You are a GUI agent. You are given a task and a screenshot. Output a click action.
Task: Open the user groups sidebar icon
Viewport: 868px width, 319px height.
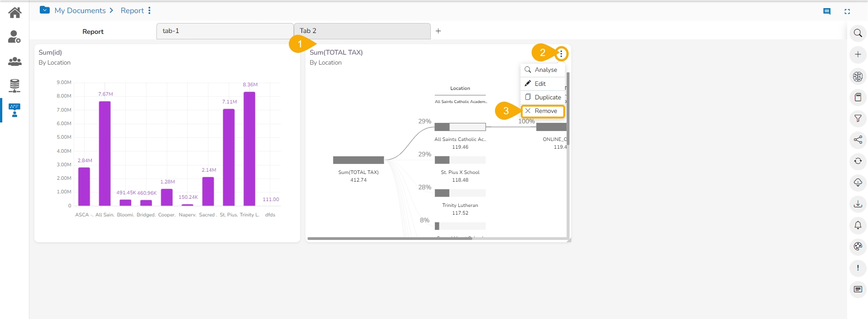pos(14,61)
